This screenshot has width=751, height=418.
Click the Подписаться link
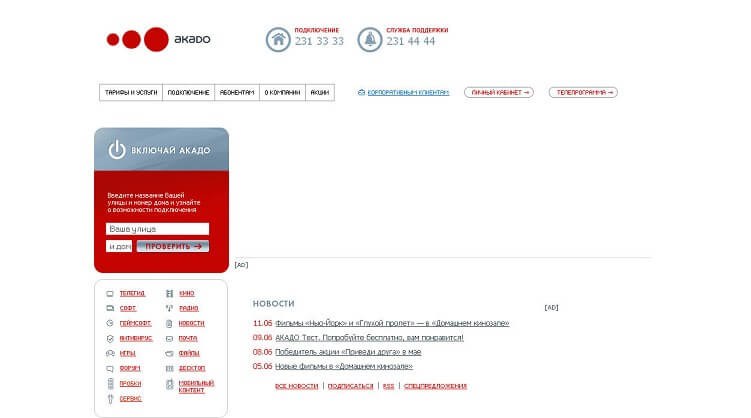pos(350,386)
